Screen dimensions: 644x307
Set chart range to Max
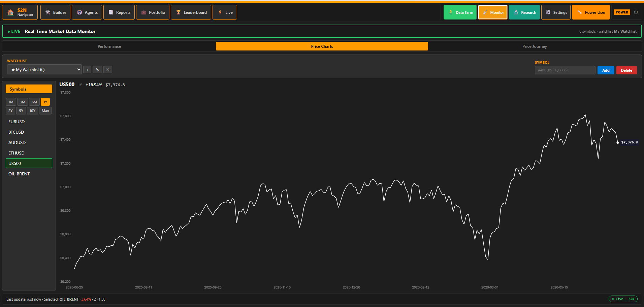coord(45,110)
